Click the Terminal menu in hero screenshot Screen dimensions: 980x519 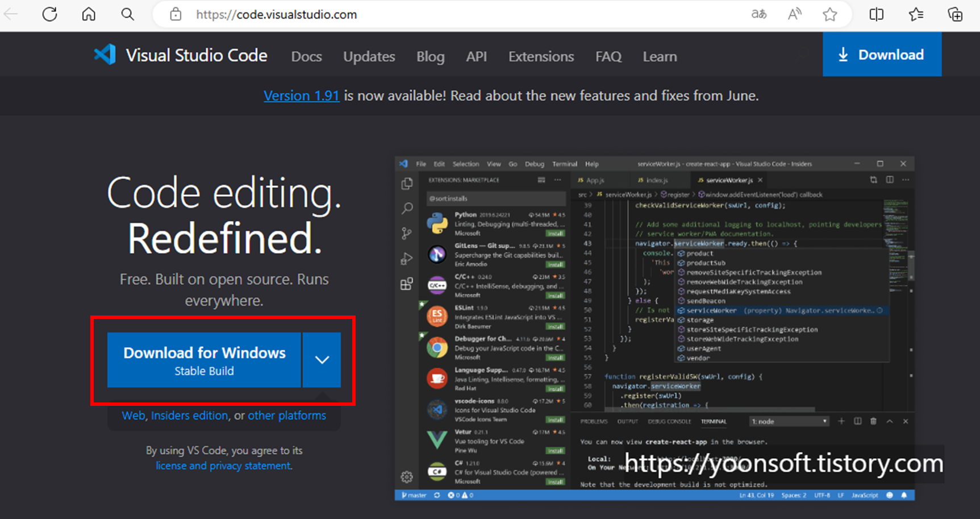[565, 164]
